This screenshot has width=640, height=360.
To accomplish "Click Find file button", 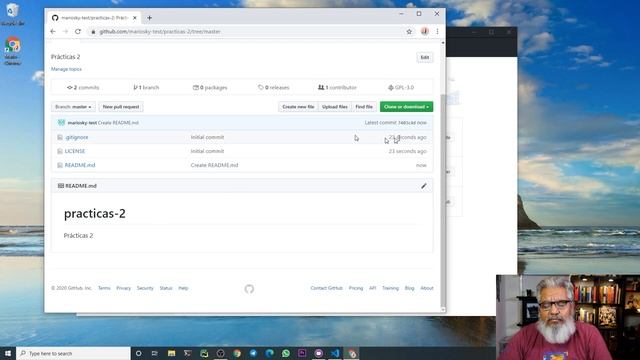I will tap(364, 107).
